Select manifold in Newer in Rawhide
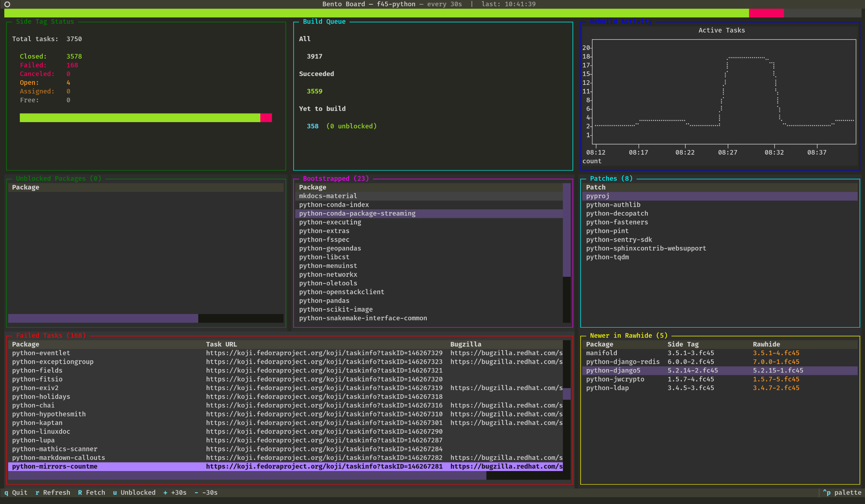 coord(720,353)
